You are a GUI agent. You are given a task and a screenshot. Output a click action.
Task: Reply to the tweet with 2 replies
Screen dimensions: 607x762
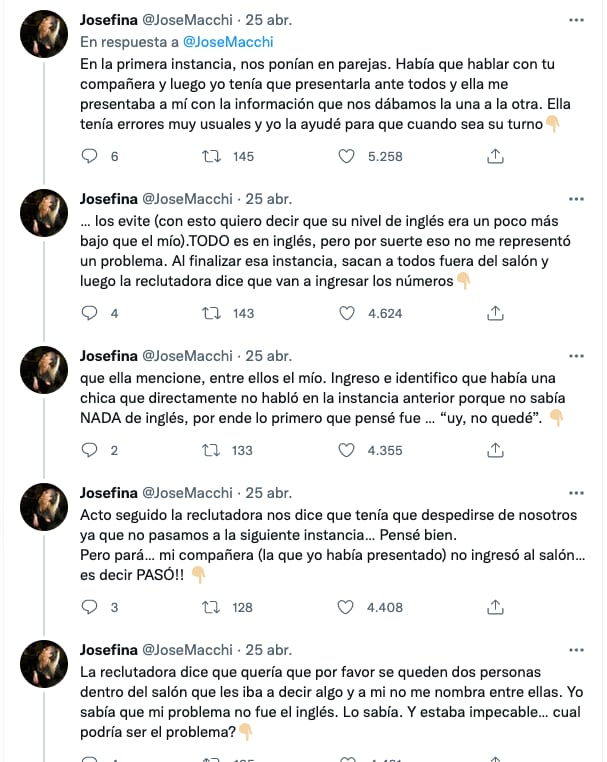point(90,450)
